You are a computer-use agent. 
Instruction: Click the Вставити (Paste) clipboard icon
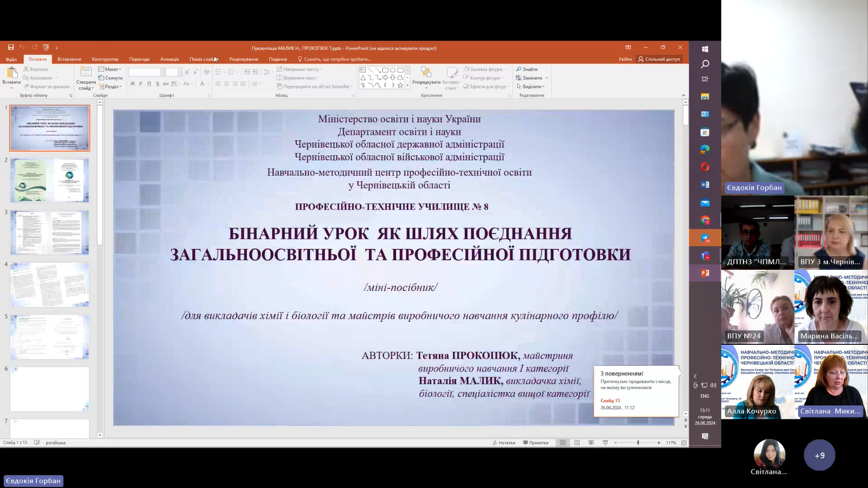[11, 73]
